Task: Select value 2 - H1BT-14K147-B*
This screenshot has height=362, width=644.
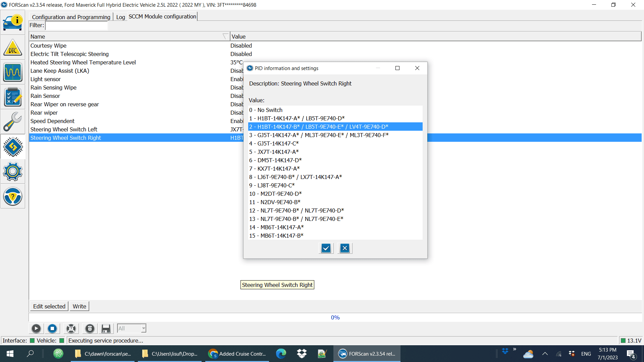Action: point(335,127)
